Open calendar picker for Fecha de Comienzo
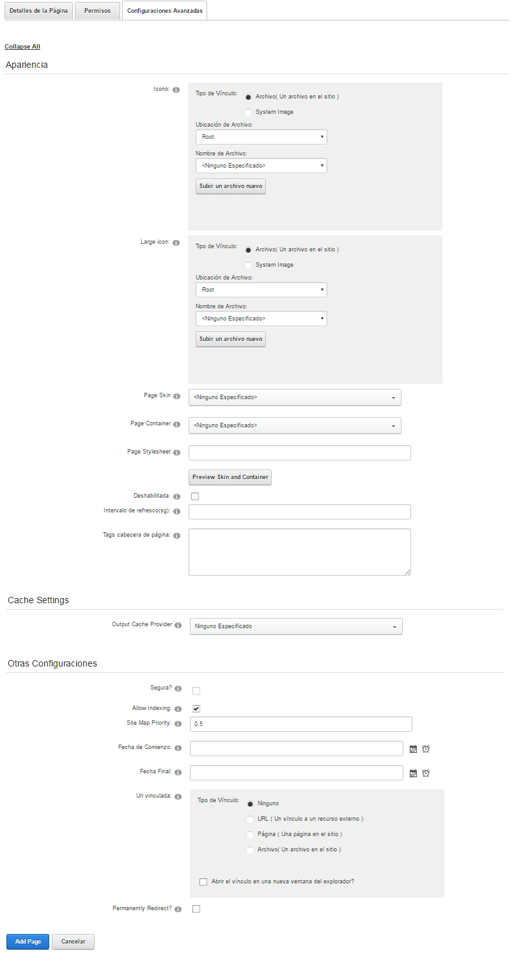The image size is (514, 980). [413, 749]
